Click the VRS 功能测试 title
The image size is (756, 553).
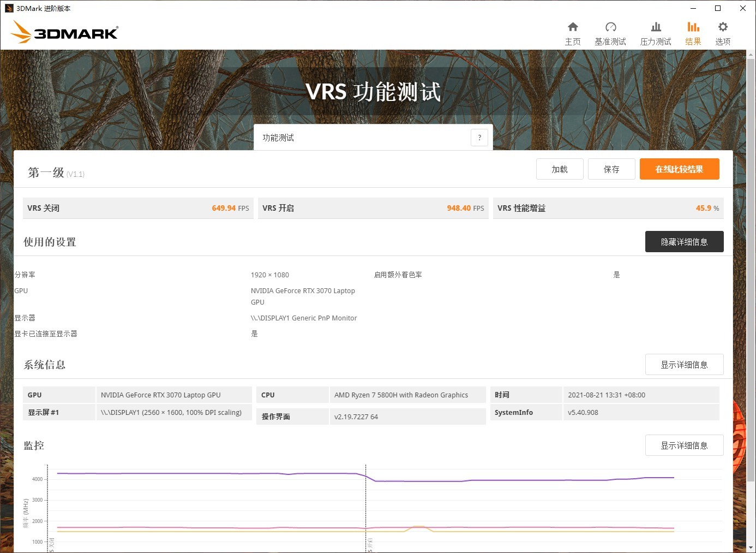pos(373,92)
